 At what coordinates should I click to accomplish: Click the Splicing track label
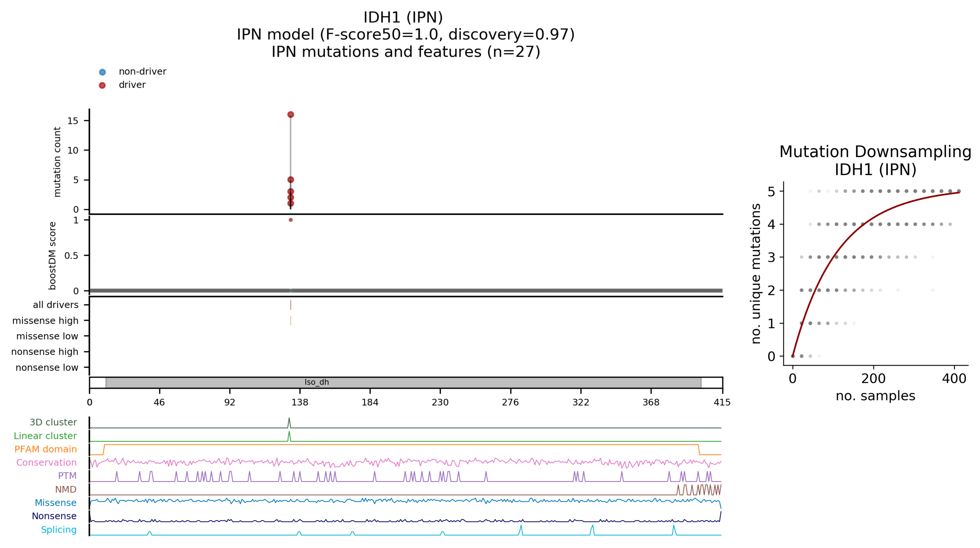click(59, 530)
